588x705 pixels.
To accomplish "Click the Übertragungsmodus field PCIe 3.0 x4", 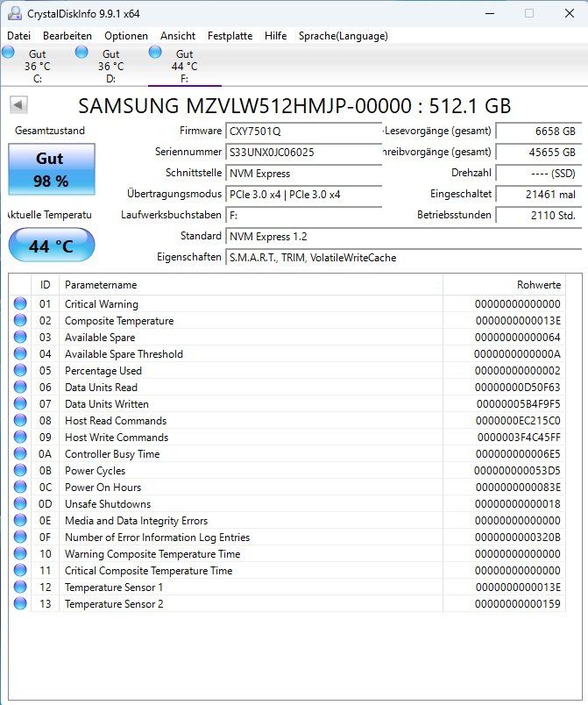I will point(303,195).
